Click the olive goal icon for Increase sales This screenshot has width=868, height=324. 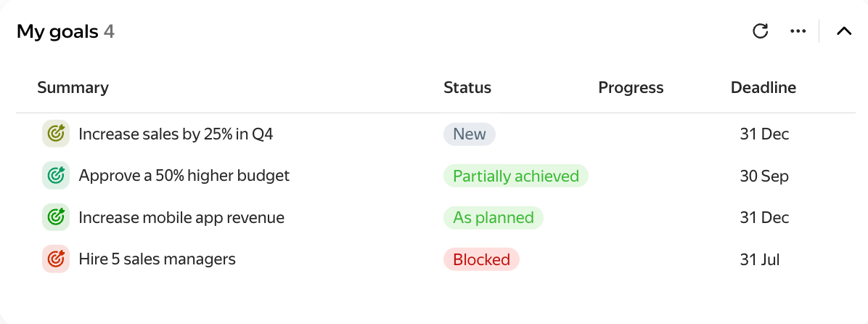point(55,134)
